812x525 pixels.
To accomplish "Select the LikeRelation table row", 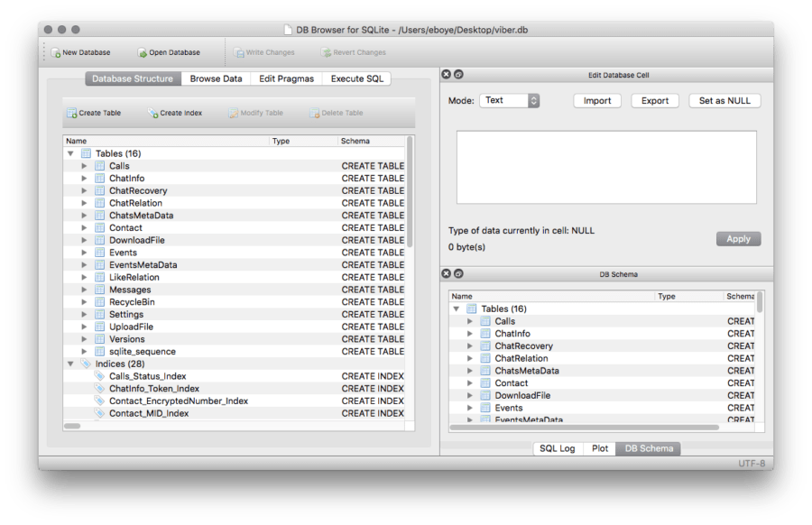I will point(234,277).
